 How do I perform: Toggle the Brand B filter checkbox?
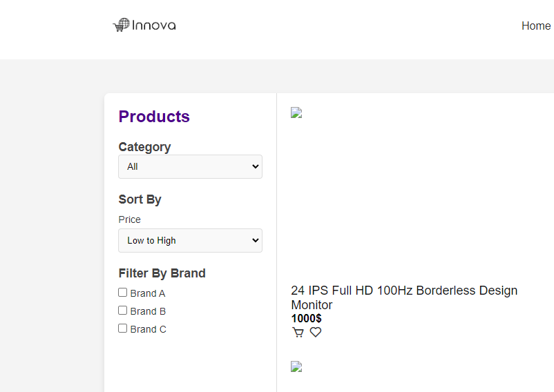click(x=123, y=311)
